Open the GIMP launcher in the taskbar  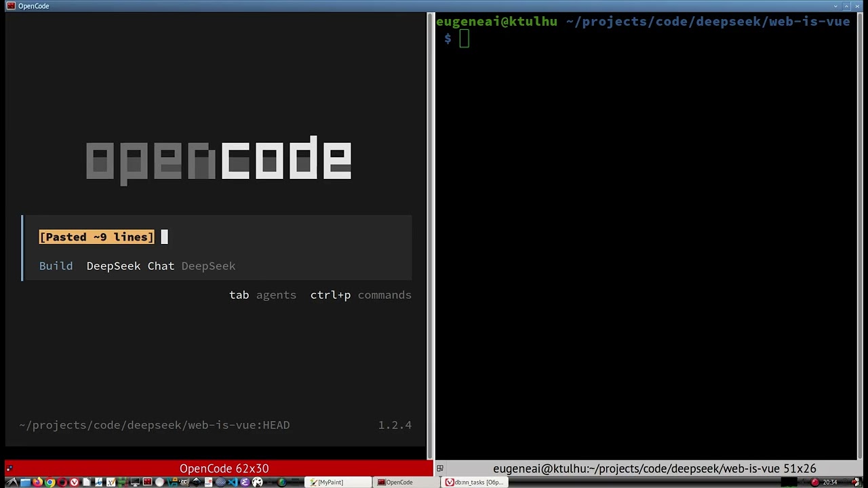click(x=184, y=483)
